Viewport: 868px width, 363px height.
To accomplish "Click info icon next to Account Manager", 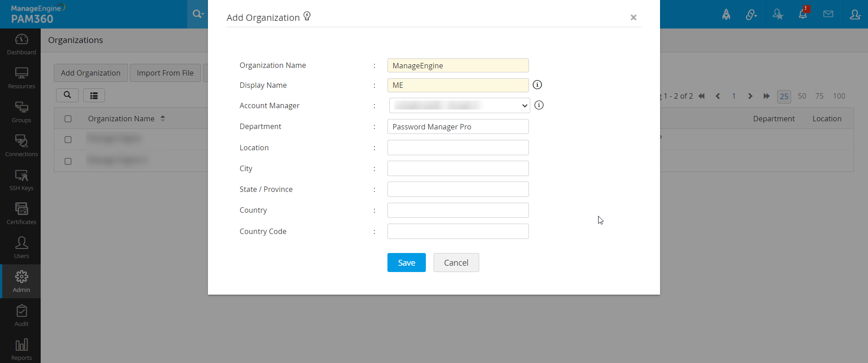I will pyautogui.click(x=539, y=105).
